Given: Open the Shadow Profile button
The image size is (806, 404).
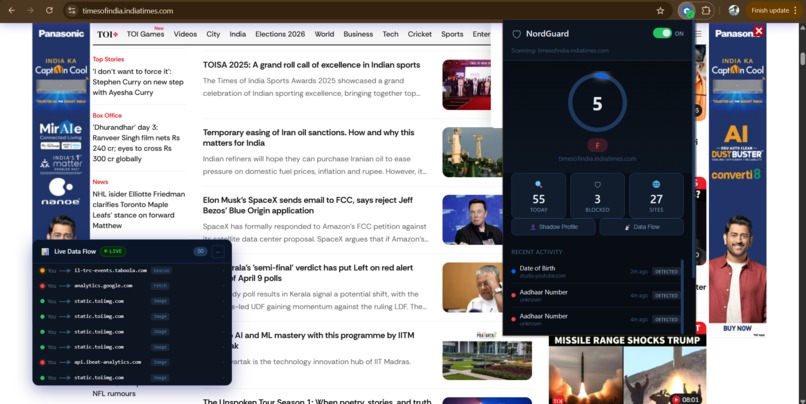Looking at the screenshot, I should click(x=553, y=227).
